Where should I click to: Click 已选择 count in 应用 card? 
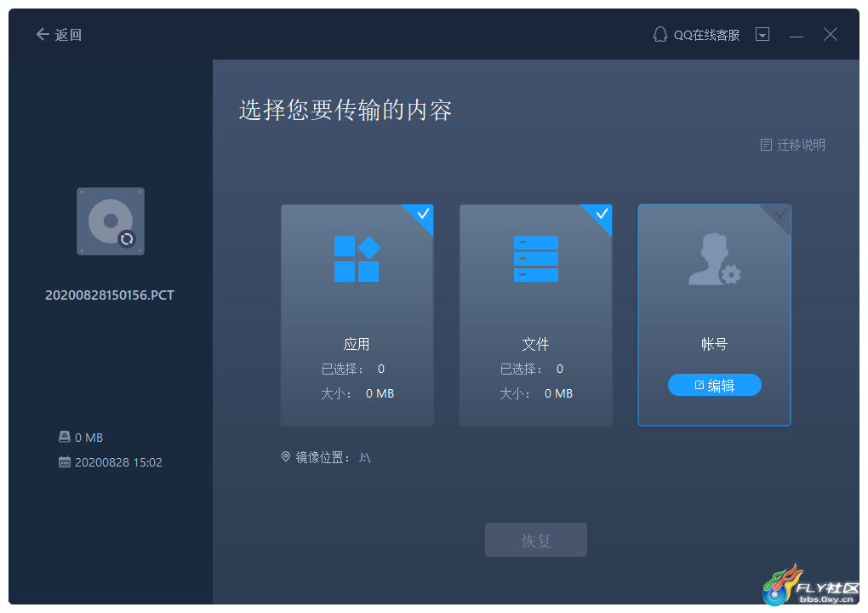353,369
